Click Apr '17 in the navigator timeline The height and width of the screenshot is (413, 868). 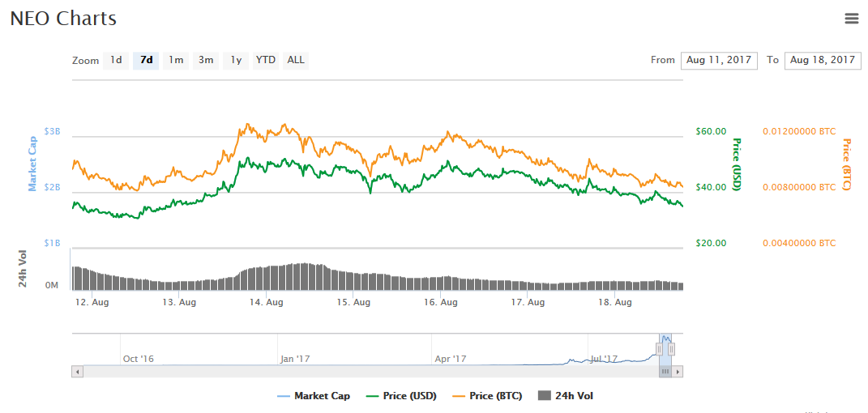(x=450, y=359)
